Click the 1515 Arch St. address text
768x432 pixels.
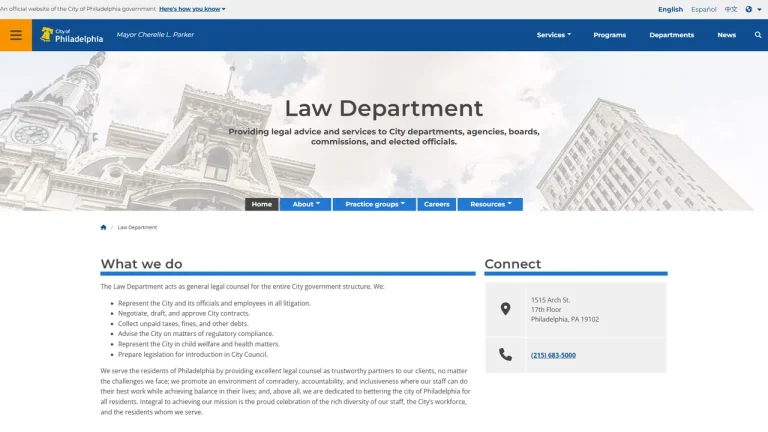551,300
